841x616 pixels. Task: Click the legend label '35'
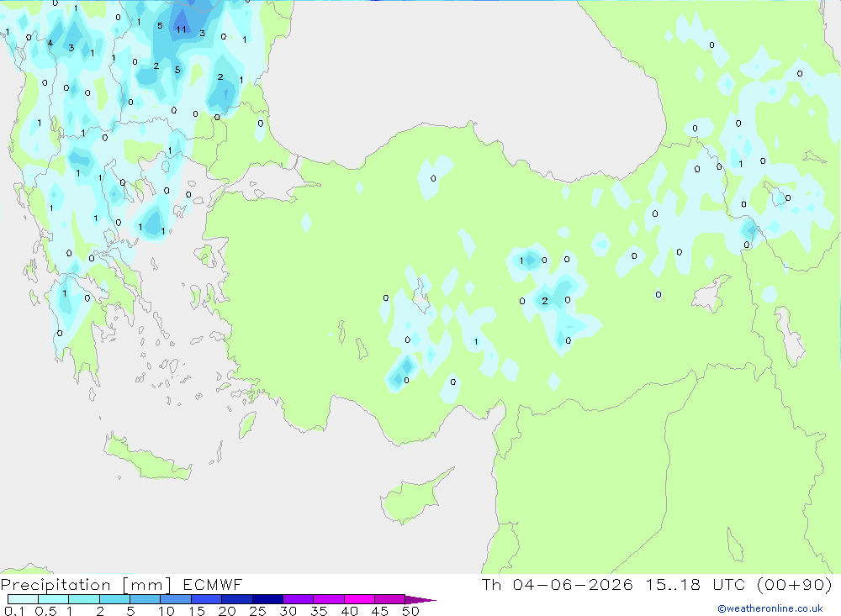(319, 611)
